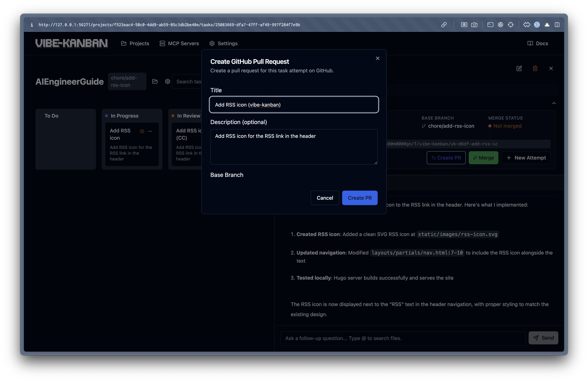
Task: Click Cancel in the pull request dialog
Action: (x=325, y=198)
